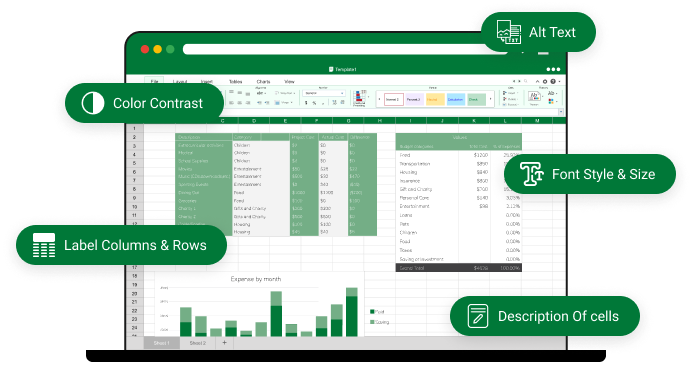Image resolution: width=692 pixels, height=369 pixels.
Task: Click the Description column header cell
Action: (x=203, y=137)
